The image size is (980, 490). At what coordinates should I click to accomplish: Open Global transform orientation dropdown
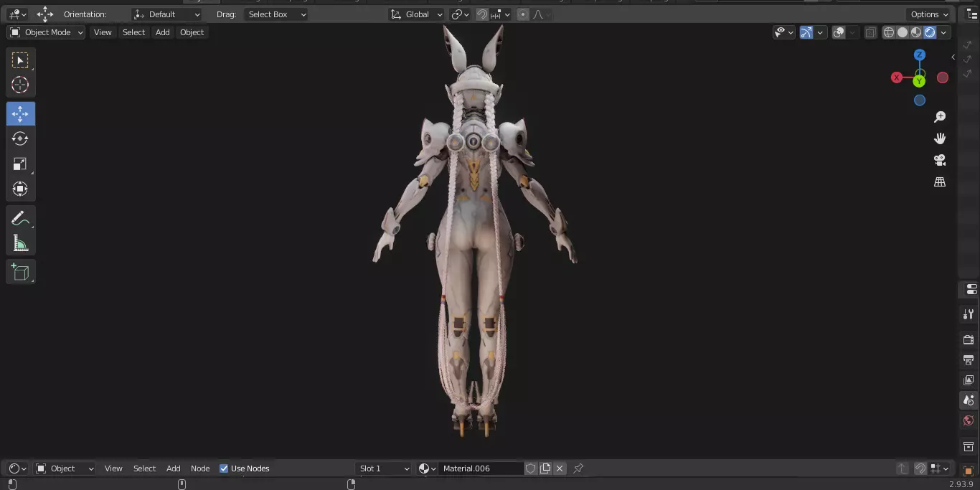coord(416,14)
